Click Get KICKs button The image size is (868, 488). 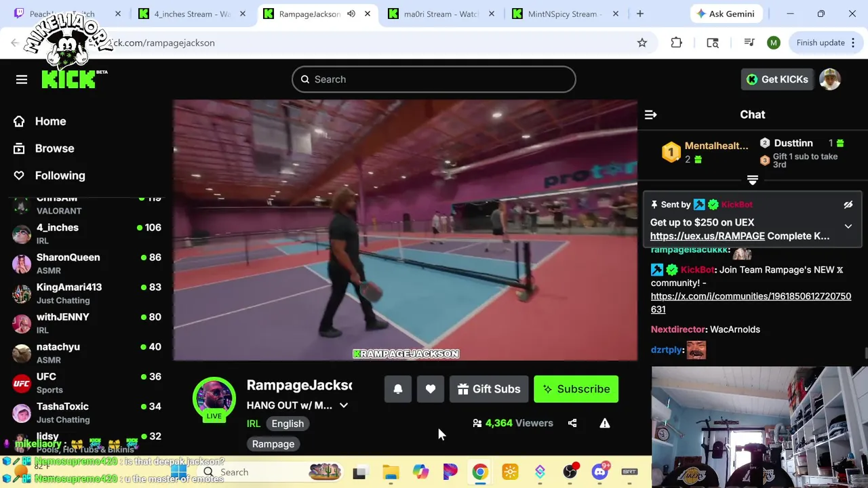point(777,79)
